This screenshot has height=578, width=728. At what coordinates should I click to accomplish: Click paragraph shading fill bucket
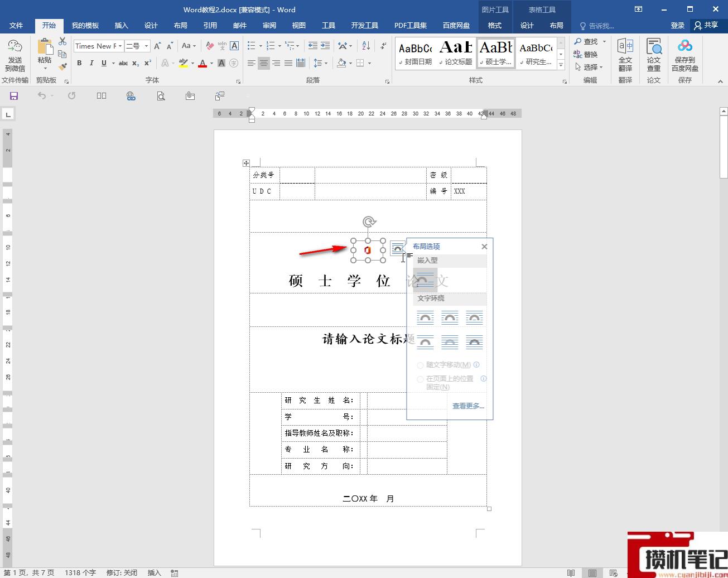click(341, 63)
